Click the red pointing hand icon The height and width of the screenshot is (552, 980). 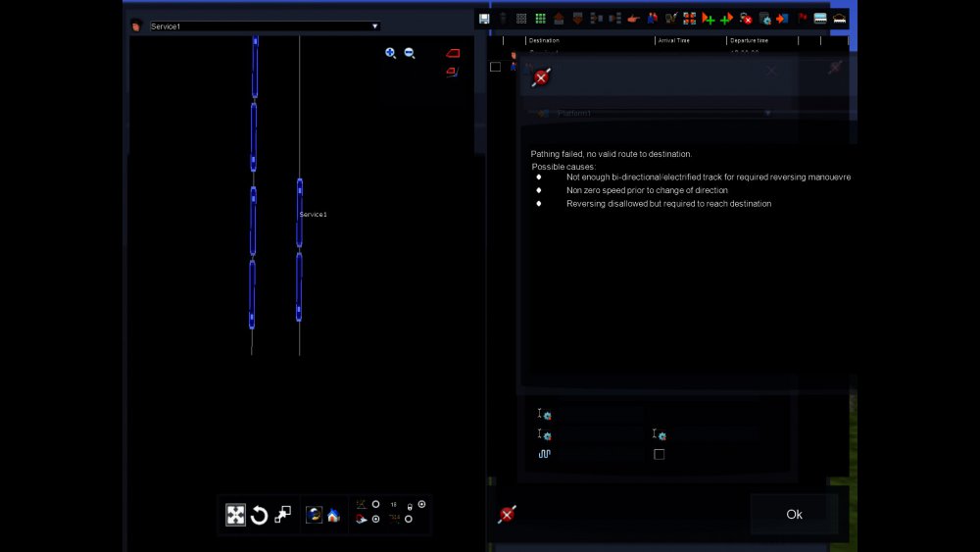coord(634,19)
